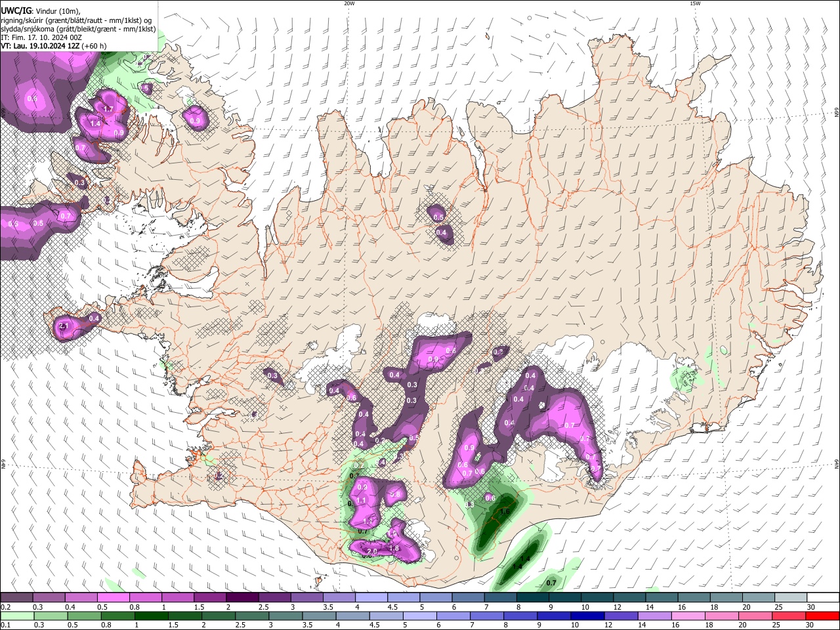Click the 2.1 precipitation value on the map
The height and width of the screenshot is (630, 840).
point(64,326)
